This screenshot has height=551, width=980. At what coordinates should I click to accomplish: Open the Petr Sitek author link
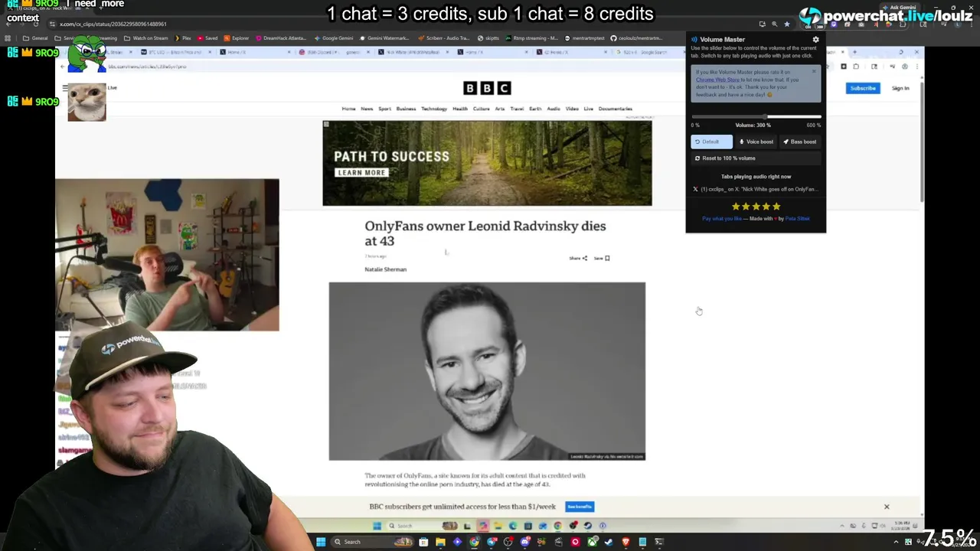pos(797,219)
